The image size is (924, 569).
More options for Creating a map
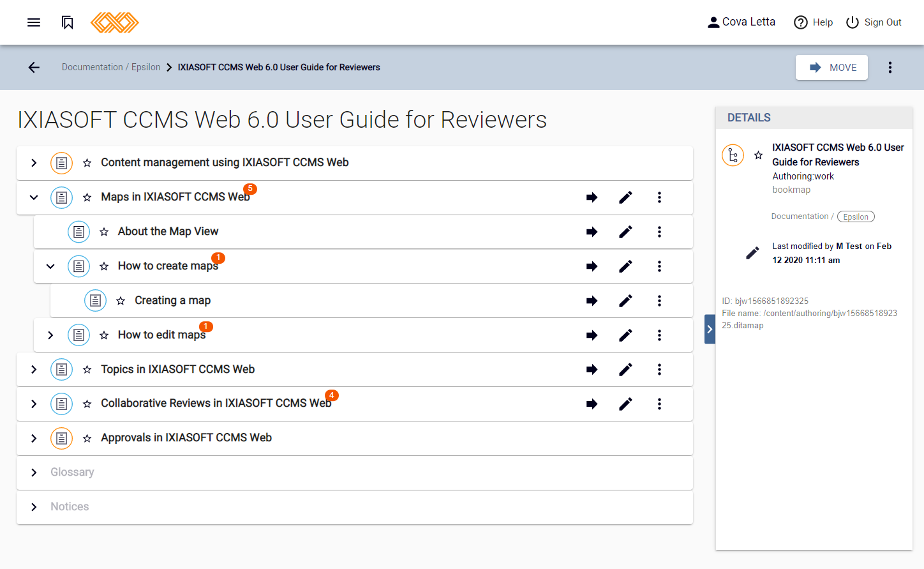pyautogui.click(x=659, y=301)
